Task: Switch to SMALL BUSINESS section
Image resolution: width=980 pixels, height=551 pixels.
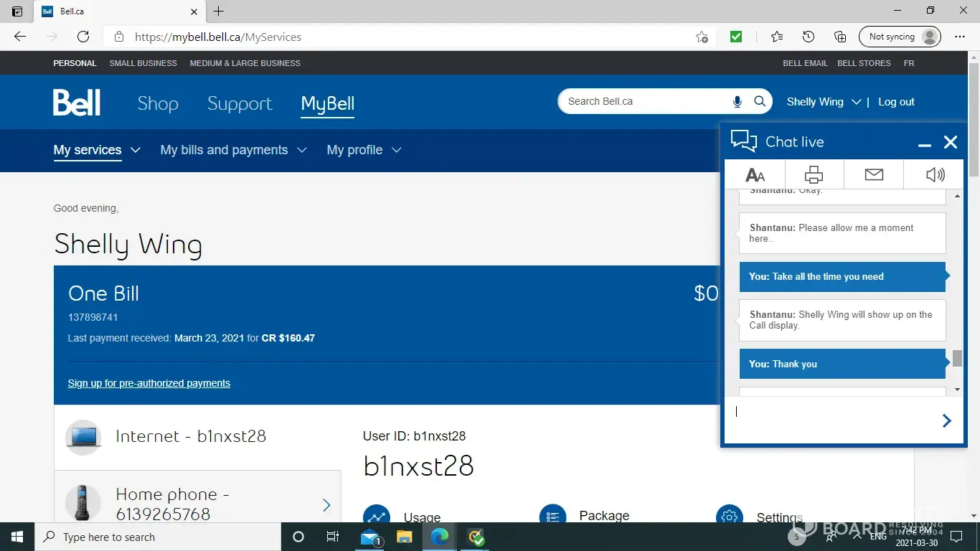Action: click(x=143, y=63)
